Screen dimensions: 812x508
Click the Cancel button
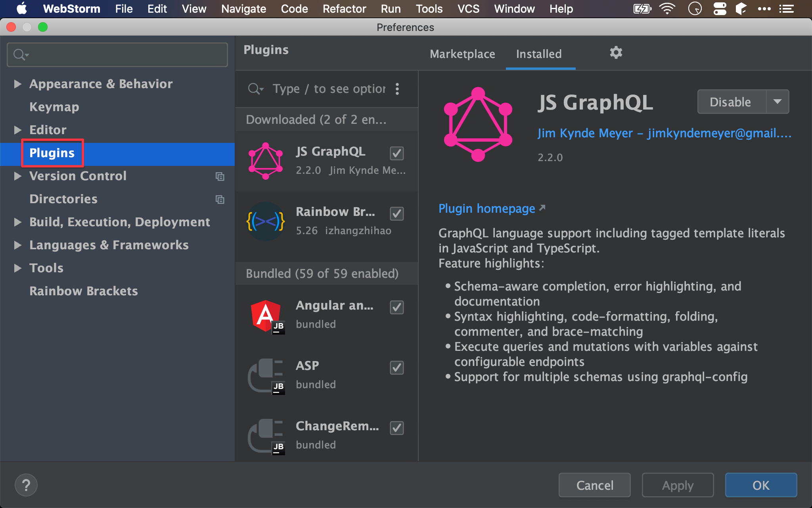595,485
